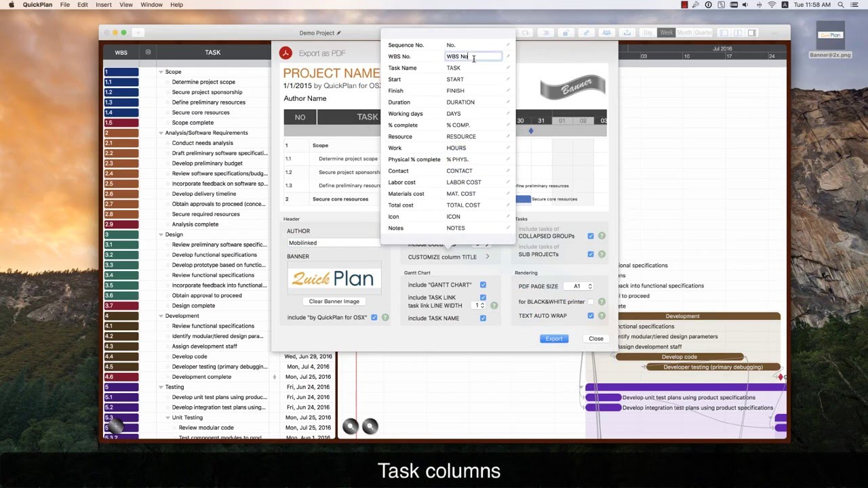Open the View menu
868x488 pixels.
126,5
